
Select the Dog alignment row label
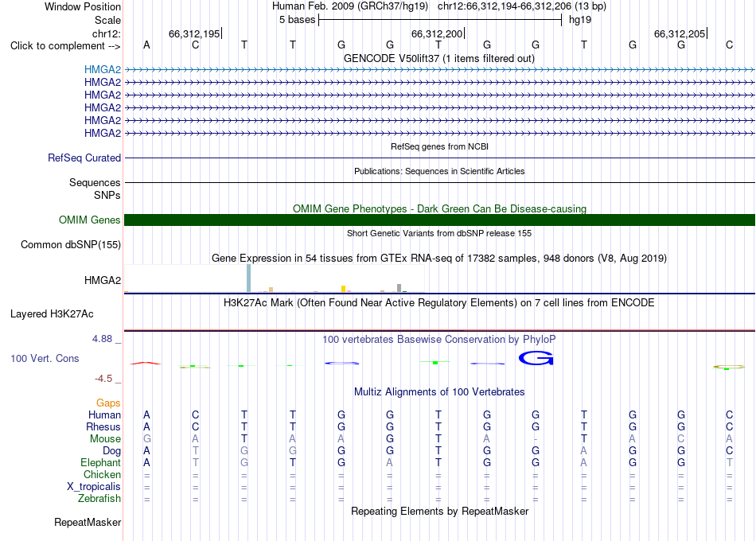111,451
